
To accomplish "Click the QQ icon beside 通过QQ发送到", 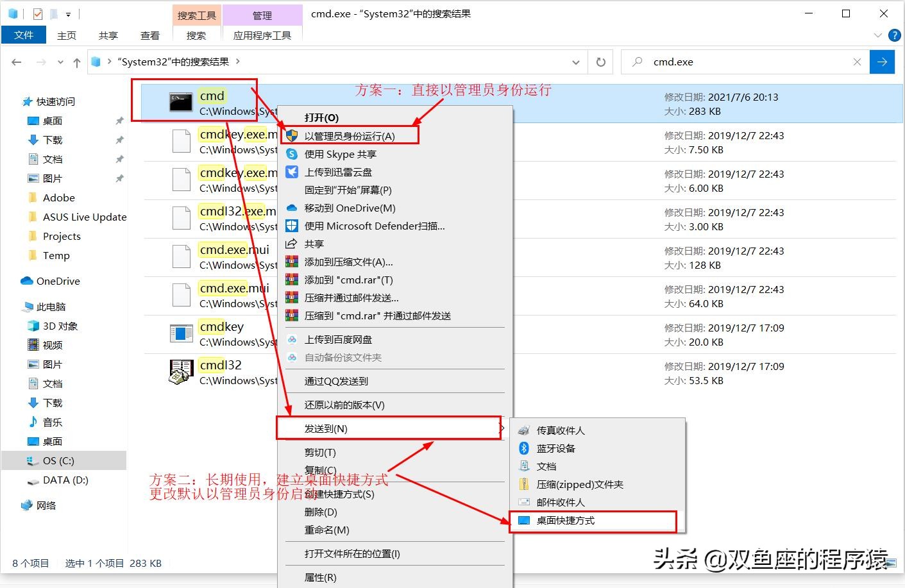I will (x=292, y=381).
